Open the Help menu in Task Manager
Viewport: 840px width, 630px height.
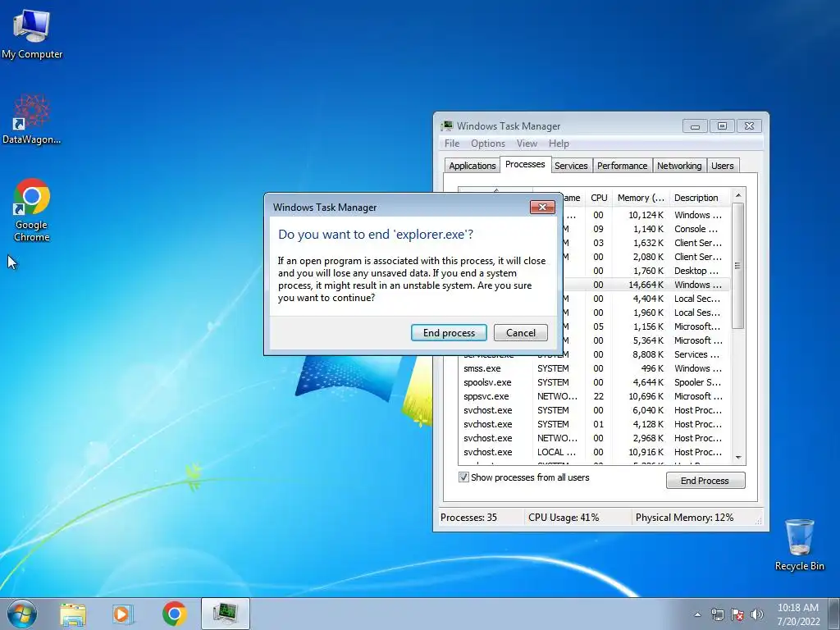[559, 144]
